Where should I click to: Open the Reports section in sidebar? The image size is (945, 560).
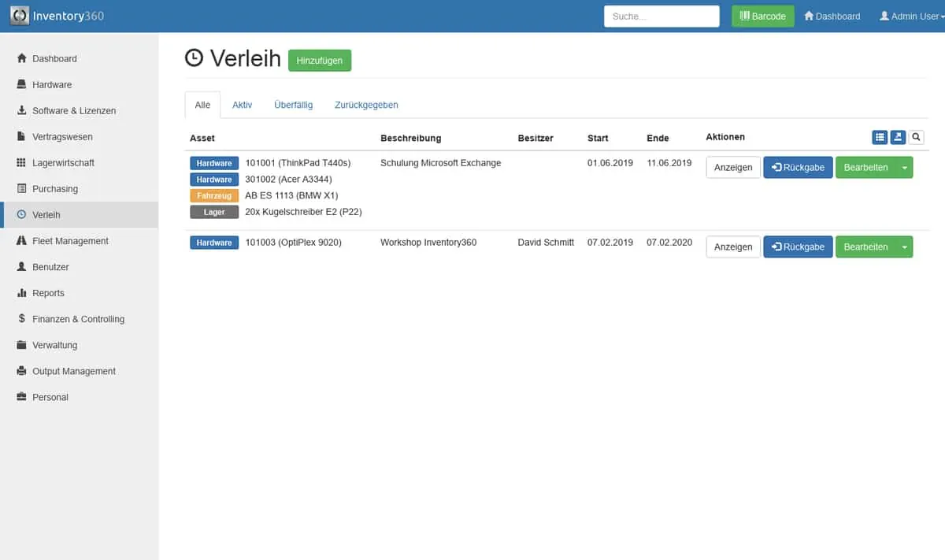pyautogui.click(x=48, y=293)
